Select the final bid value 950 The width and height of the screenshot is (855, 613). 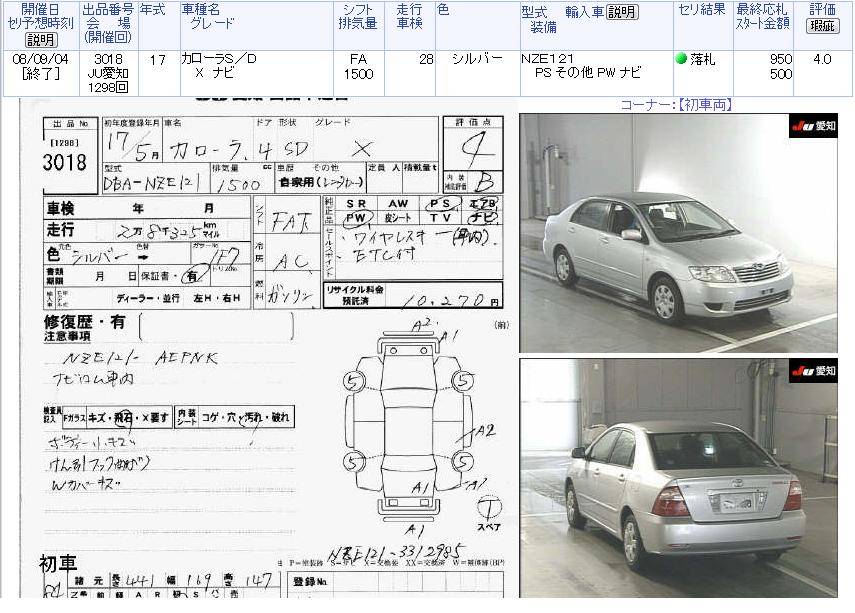click(x=781, y=59)
